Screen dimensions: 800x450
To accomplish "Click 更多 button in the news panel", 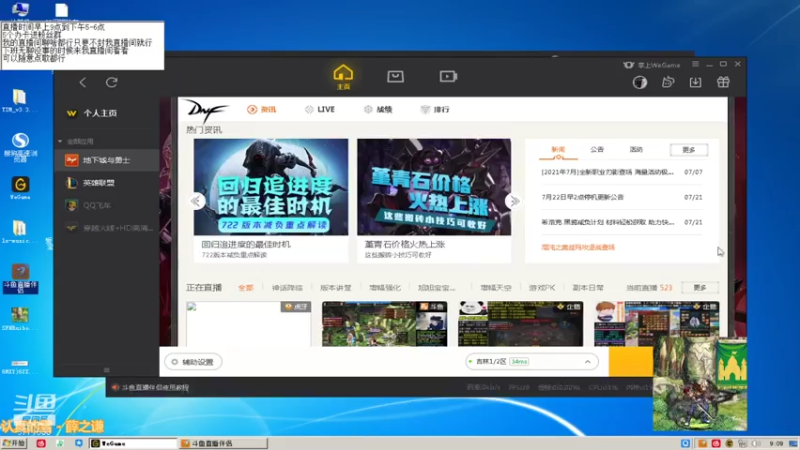I will click(689, 149).
